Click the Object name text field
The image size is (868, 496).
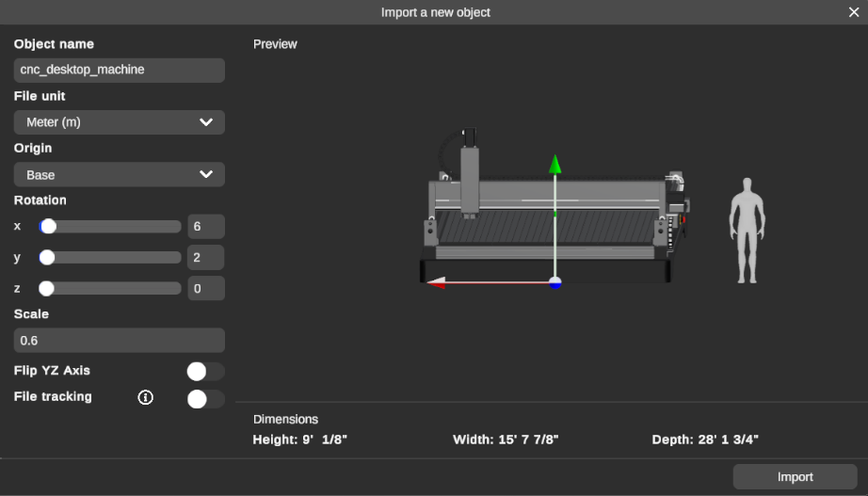click(x=119, y=71)
